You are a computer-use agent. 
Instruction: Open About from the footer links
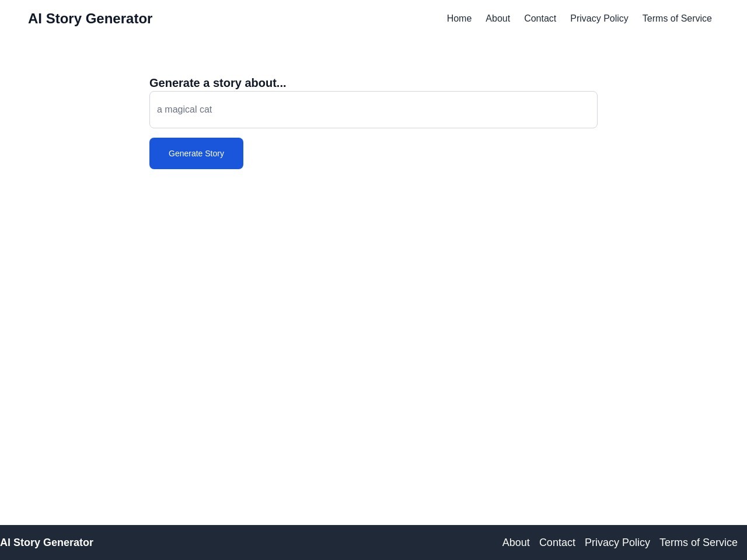coord(516,542)
